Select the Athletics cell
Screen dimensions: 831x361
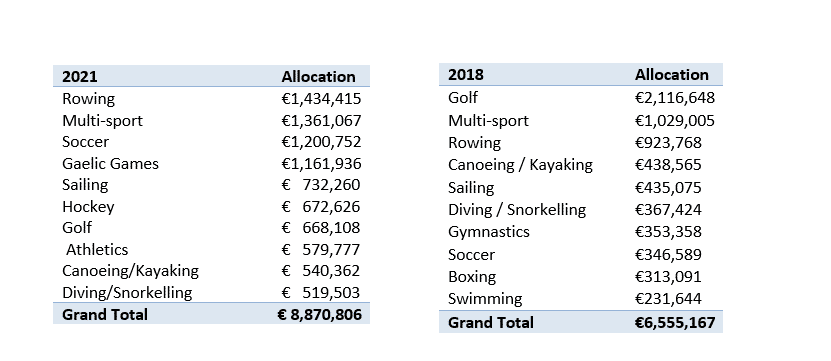pyautogui.click(x=97, y=249)
